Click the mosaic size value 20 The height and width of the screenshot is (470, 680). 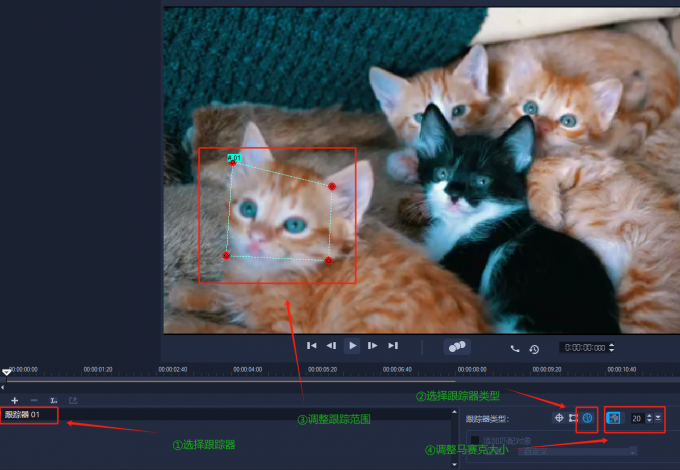(x=636, y=418)
